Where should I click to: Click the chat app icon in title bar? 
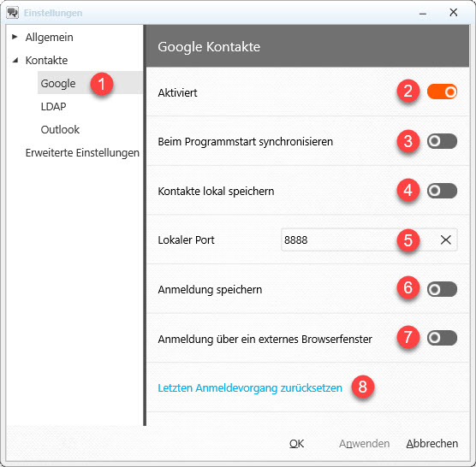coord(13,13)
